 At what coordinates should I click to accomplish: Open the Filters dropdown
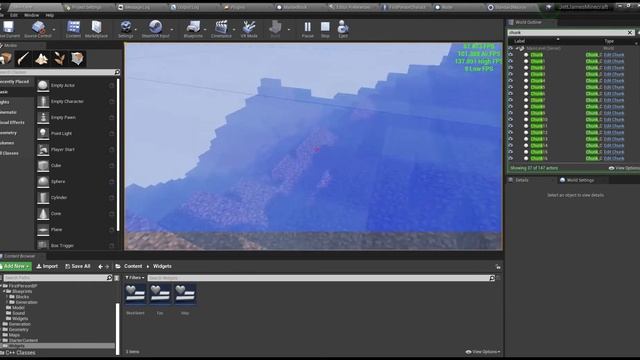point(135,278)
